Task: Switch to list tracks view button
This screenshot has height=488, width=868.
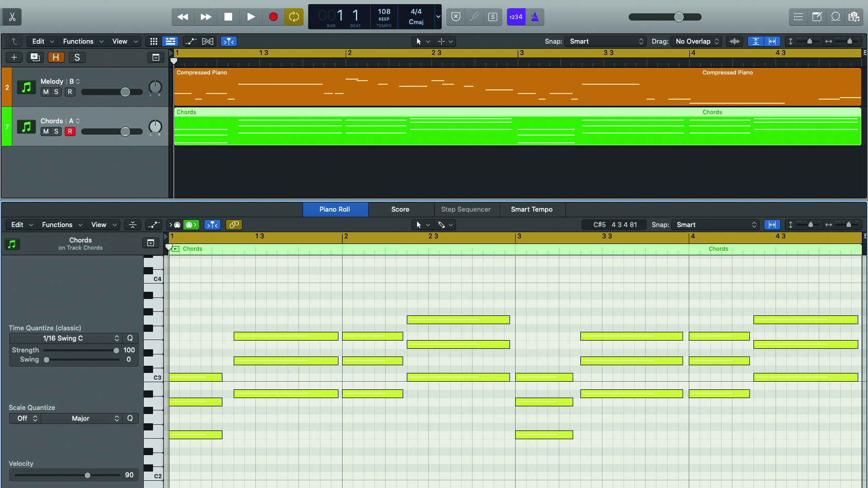Action: click(x=170, y=41)
